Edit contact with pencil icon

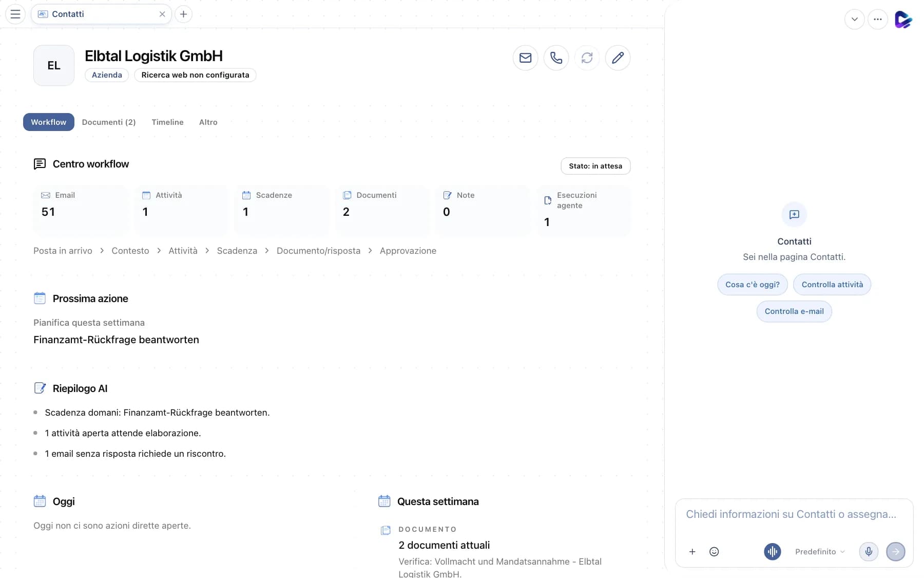[x=618, y=58]
